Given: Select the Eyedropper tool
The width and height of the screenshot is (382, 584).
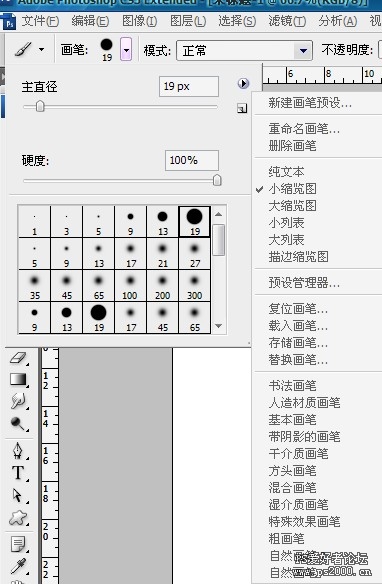Looking at the screenshot, I should click(18, 566).
